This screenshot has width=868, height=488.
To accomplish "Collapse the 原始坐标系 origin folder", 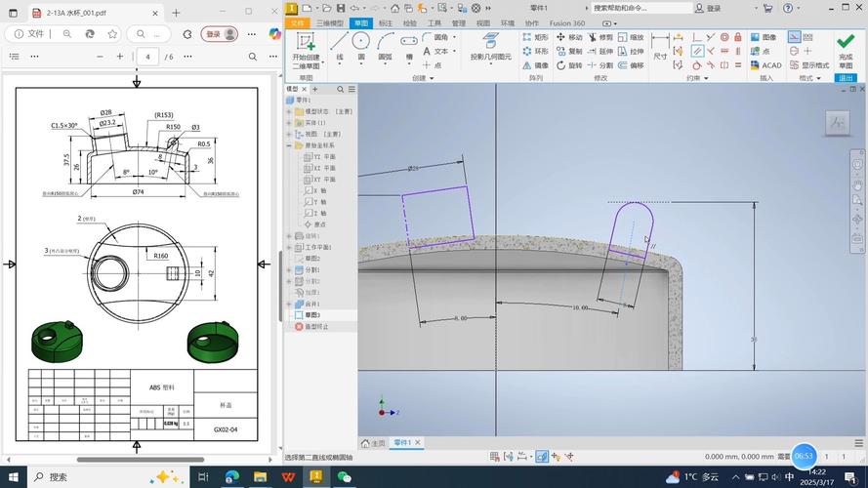I will pyautogui.click(x=289, y=145).
